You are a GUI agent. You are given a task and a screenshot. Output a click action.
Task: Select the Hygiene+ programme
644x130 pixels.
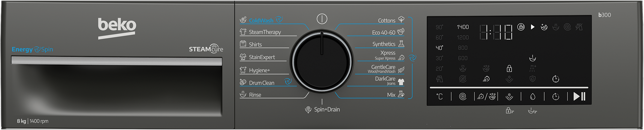(x=259, y=70)
